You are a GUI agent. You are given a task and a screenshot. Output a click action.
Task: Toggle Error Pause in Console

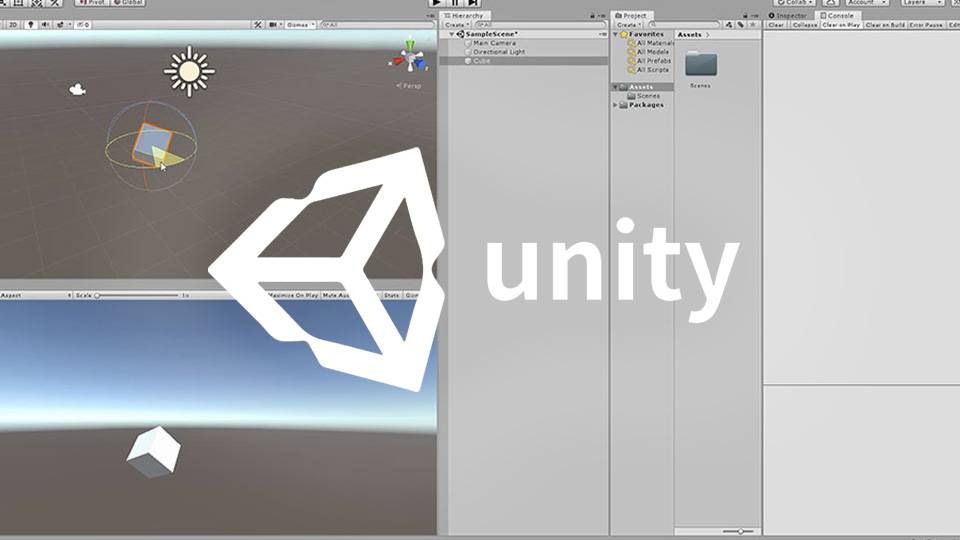(926, 25)
